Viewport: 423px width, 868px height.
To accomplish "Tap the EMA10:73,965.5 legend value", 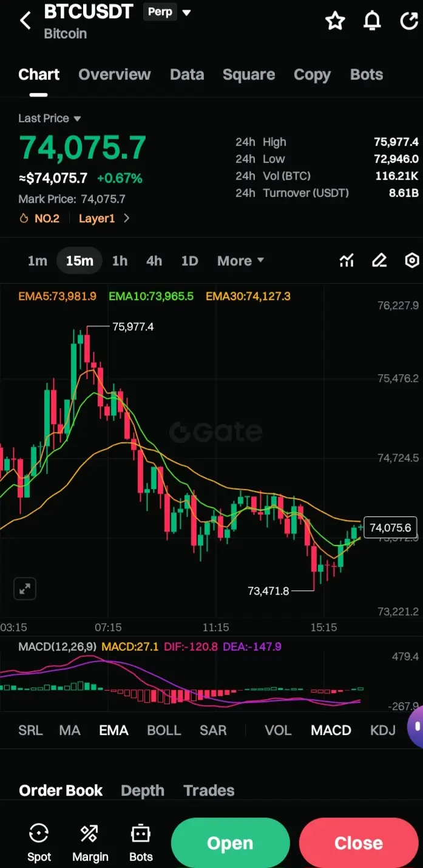I will [151, 296].
